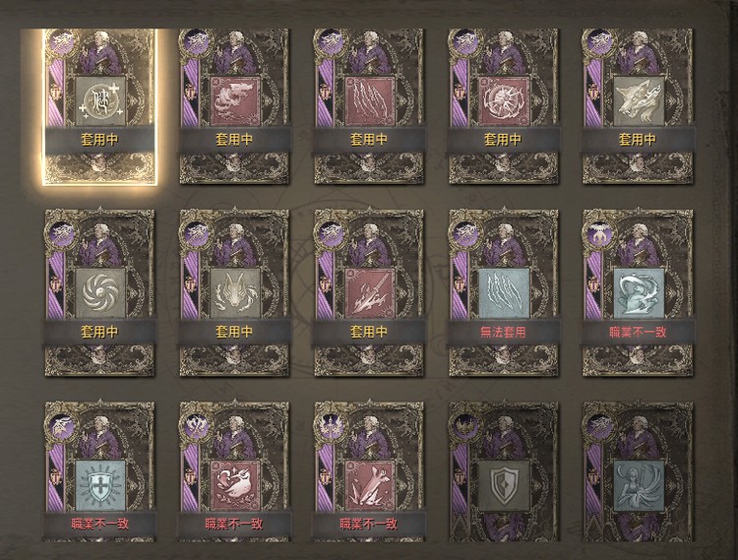Select the red charging boar skill icon
The width and height of the screenshot is (738, 560).
(234, 485)
